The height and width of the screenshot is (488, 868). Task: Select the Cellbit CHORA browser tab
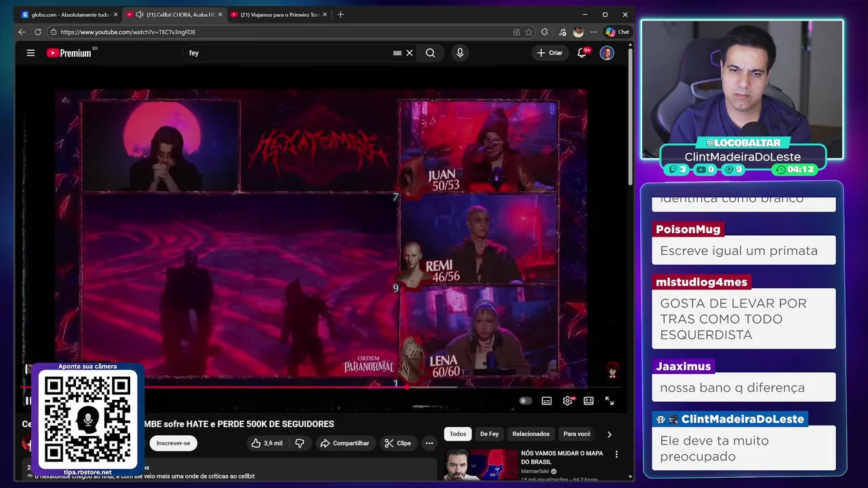[x=175, y=14]
